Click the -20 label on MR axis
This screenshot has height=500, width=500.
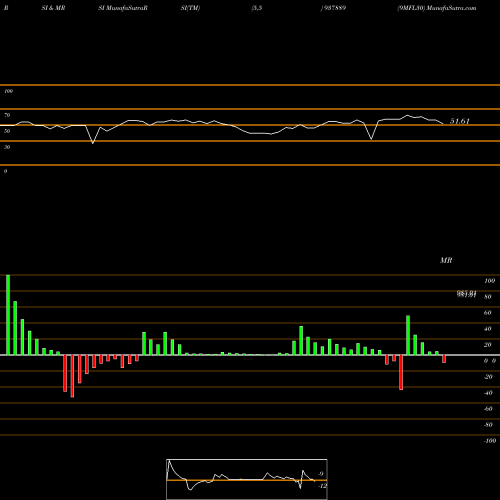(x=488, y=377)
